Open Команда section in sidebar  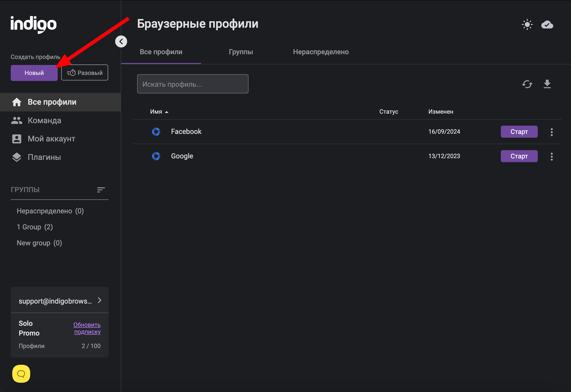[x=44, y=120]
